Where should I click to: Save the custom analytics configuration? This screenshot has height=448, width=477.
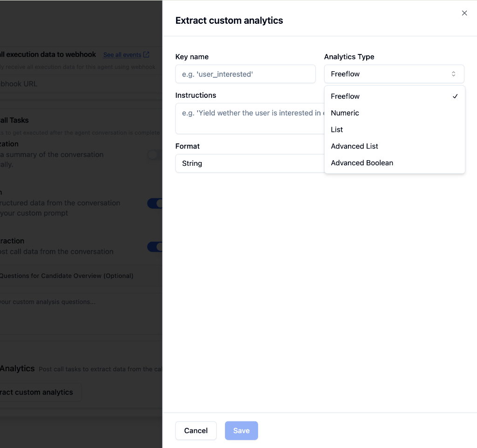(x=241, y=430)
